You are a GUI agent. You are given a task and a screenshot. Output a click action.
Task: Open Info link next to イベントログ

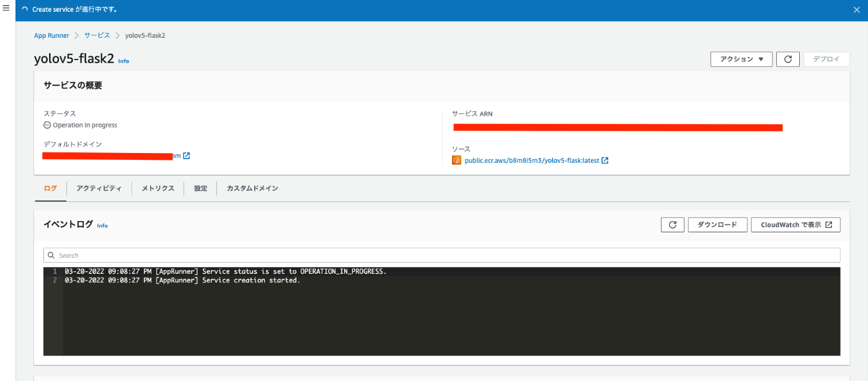(102, 226)
